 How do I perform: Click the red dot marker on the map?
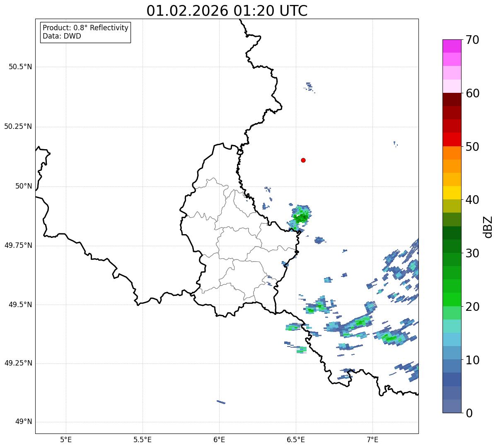click(x=303, y=160)
